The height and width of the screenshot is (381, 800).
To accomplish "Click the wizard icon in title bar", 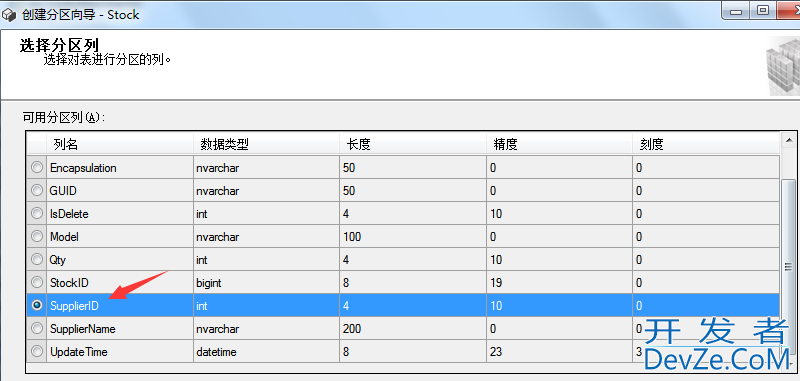I will [x=10, y=14].
